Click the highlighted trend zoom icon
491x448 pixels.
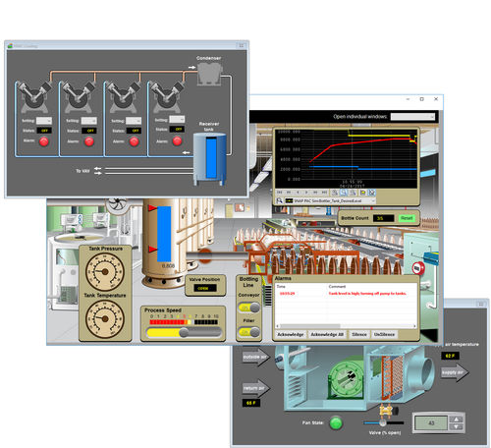tap(344, 193)
